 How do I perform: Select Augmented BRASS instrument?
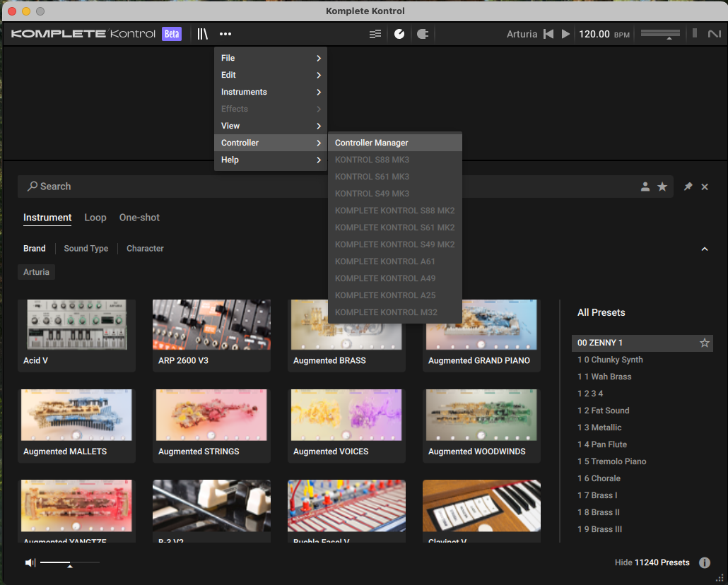[346, 348]
